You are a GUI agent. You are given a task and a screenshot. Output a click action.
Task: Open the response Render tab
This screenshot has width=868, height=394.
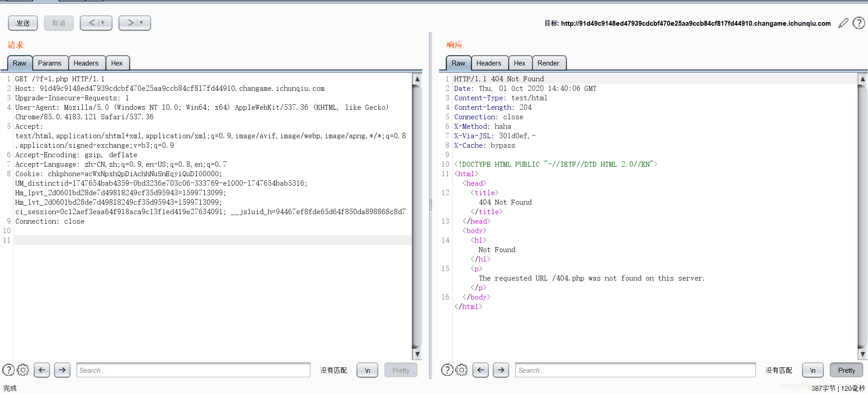[x=548, y=63]
